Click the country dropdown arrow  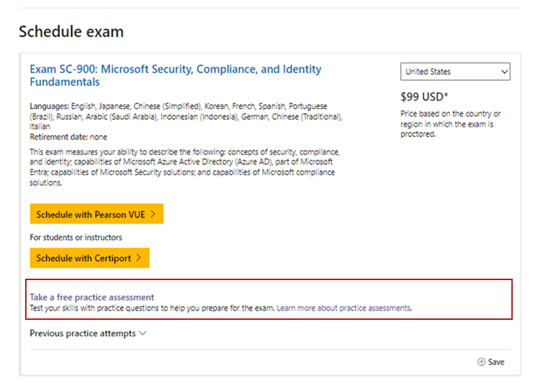[504, 72]
